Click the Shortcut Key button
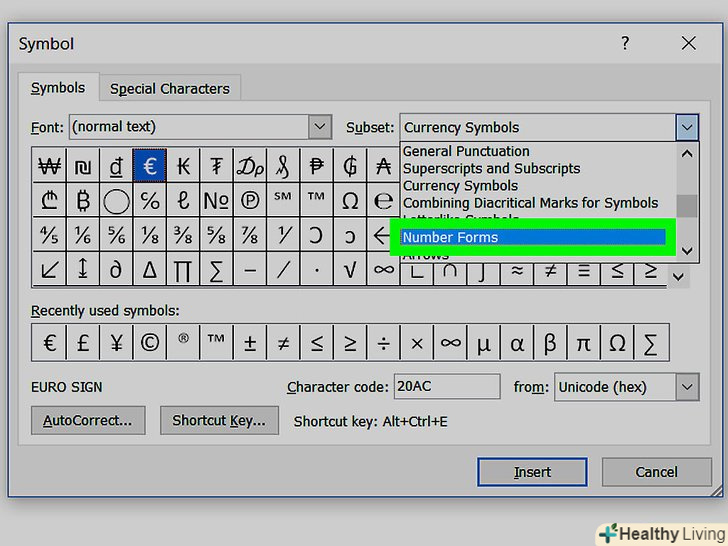This screenshot has width=728, height=546. tap(219, 421)
